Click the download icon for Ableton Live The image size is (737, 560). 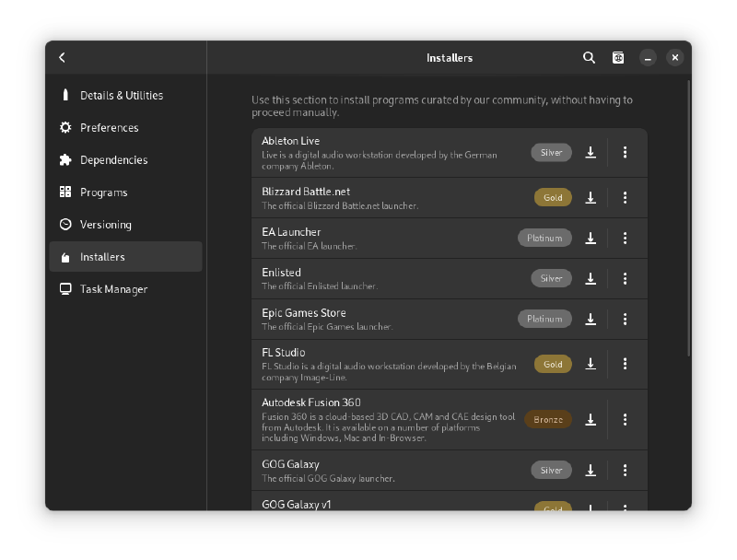click(x=591, y=153)
